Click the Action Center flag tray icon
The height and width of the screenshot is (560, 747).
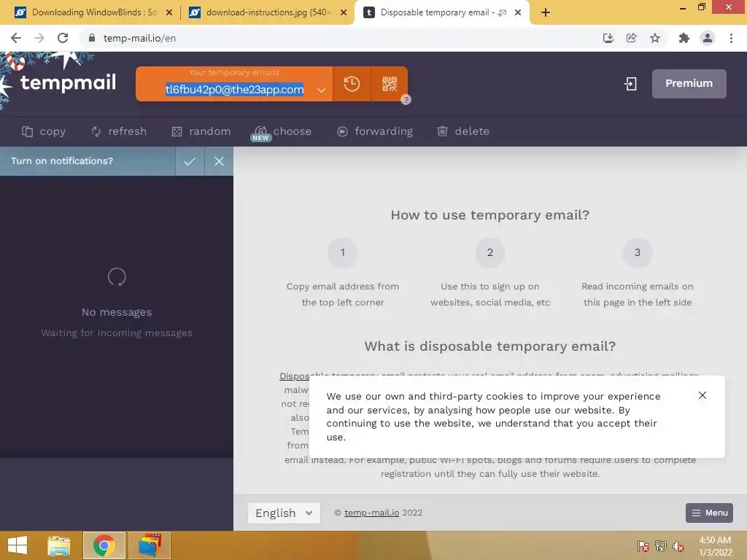pyautogui.click(x=643, y=546)
